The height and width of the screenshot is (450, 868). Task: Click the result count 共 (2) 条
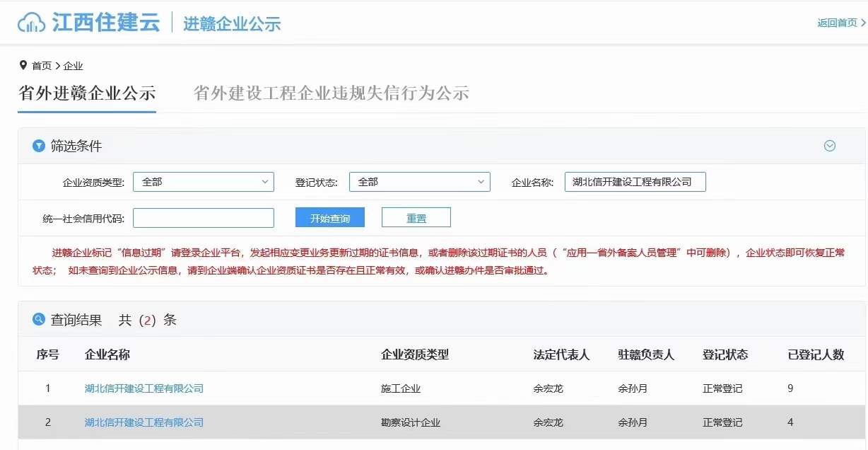point(147,320)
